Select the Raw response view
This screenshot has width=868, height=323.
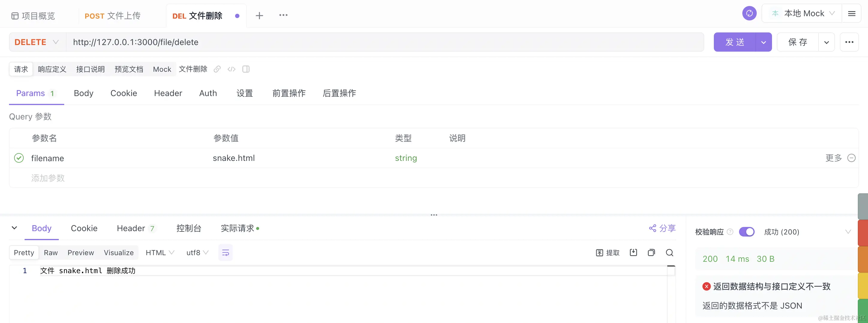click(51, 252)
